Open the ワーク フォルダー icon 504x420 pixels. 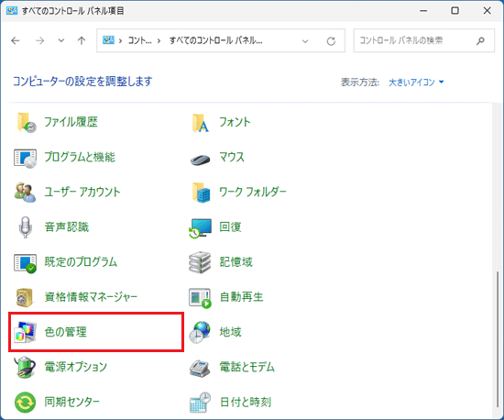pos(202,193)
